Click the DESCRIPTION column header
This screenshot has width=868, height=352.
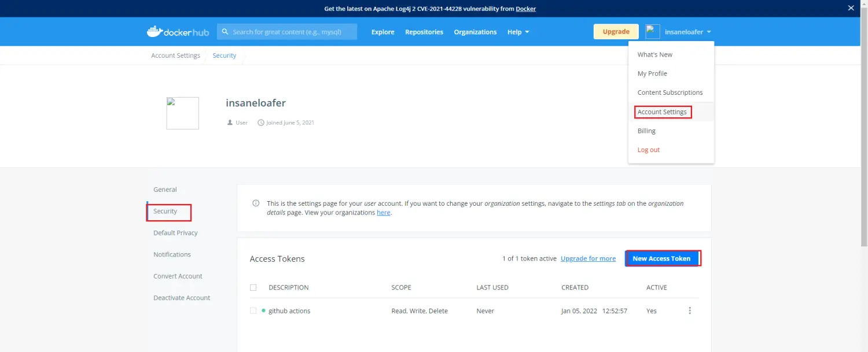[289, 287]
